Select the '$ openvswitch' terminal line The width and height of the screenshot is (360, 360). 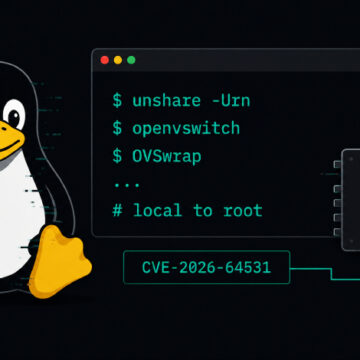point(176,128)
